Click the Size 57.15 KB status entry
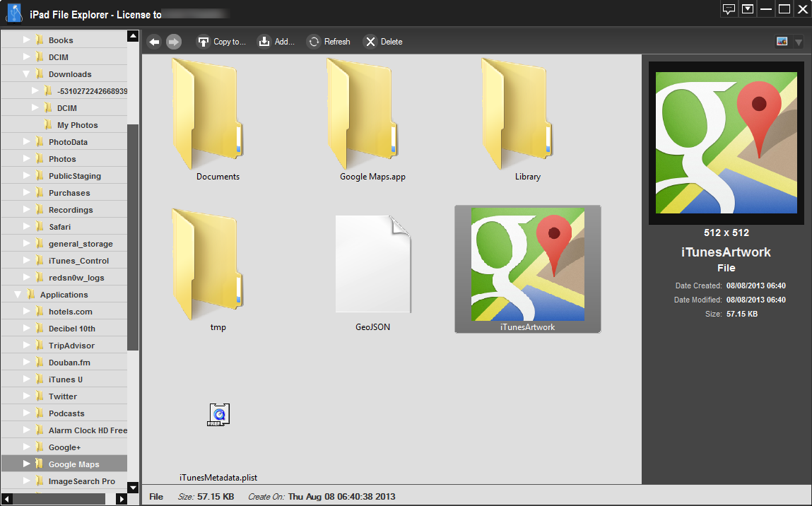The image size is (812, 506). point(206,497)
